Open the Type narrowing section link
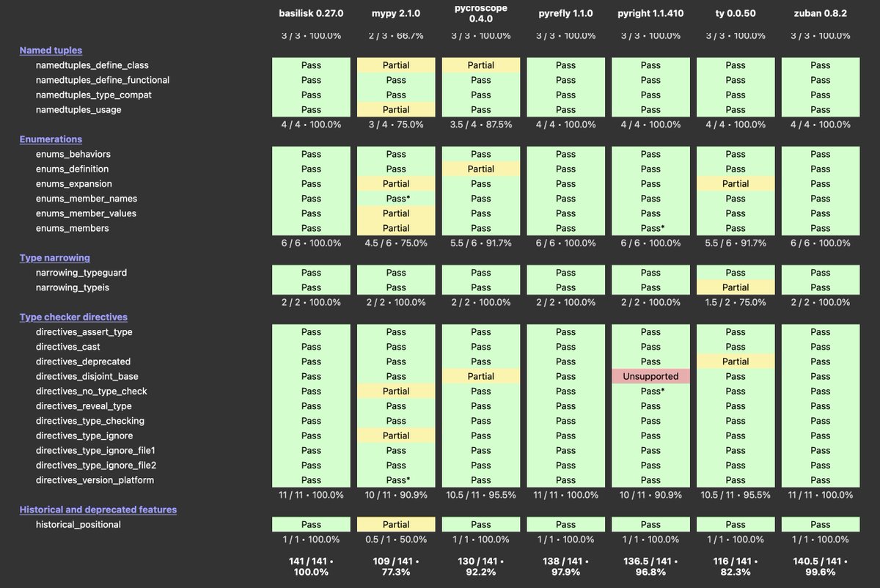This screenshot has height=588, width=880. click(55, 257)
